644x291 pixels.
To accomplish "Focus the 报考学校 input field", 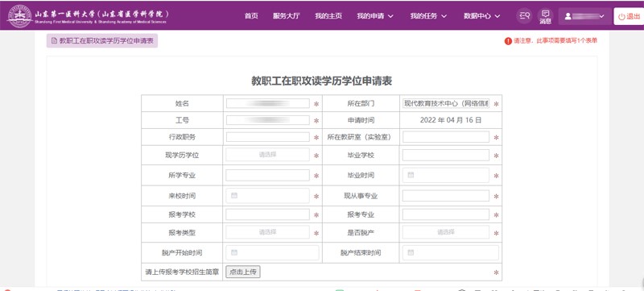I will pos(267,214).
